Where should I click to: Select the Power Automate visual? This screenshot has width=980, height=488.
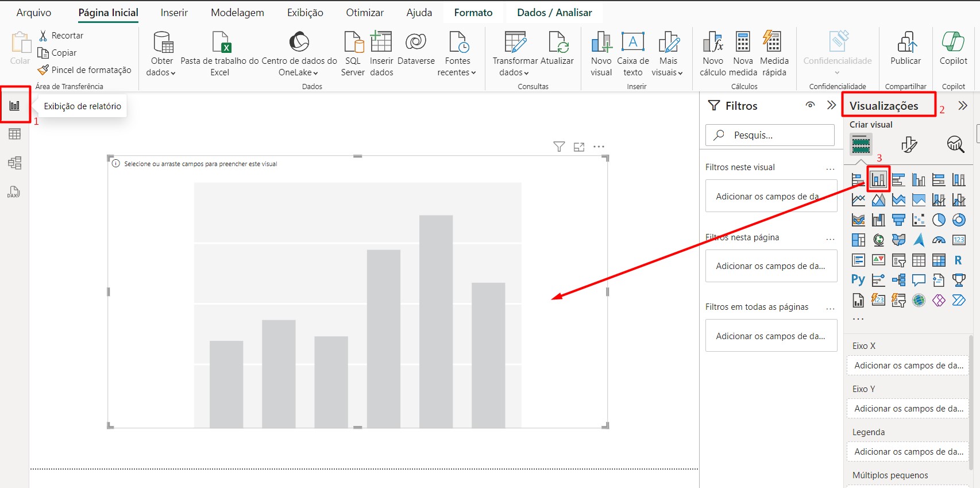click(x=959, y=300)
